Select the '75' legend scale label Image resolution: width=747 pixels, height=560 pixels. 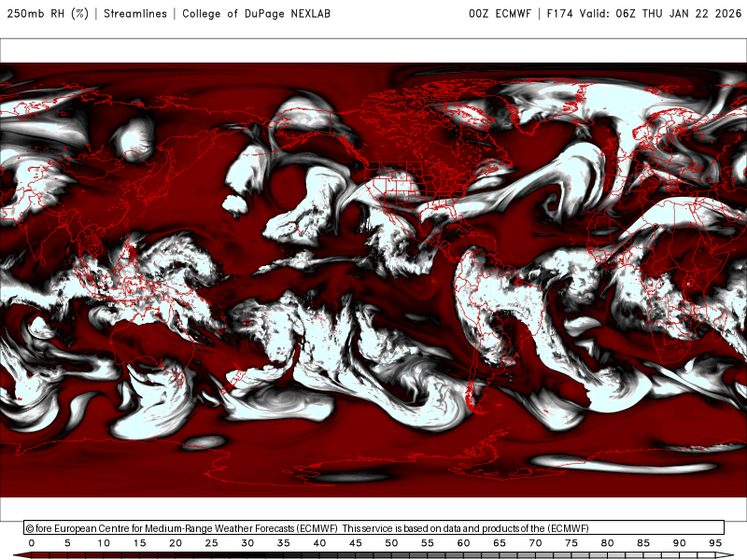point(571,543)
